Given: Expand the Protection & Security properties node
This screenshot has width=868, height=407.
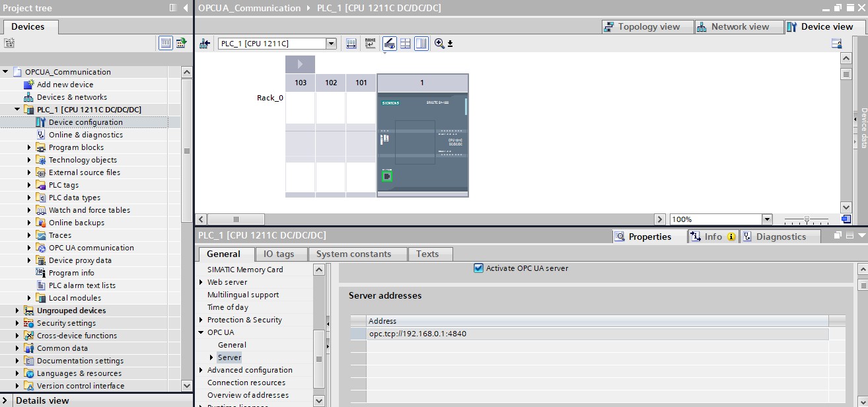Looking at the screenshot, I should tap(201, 320).
